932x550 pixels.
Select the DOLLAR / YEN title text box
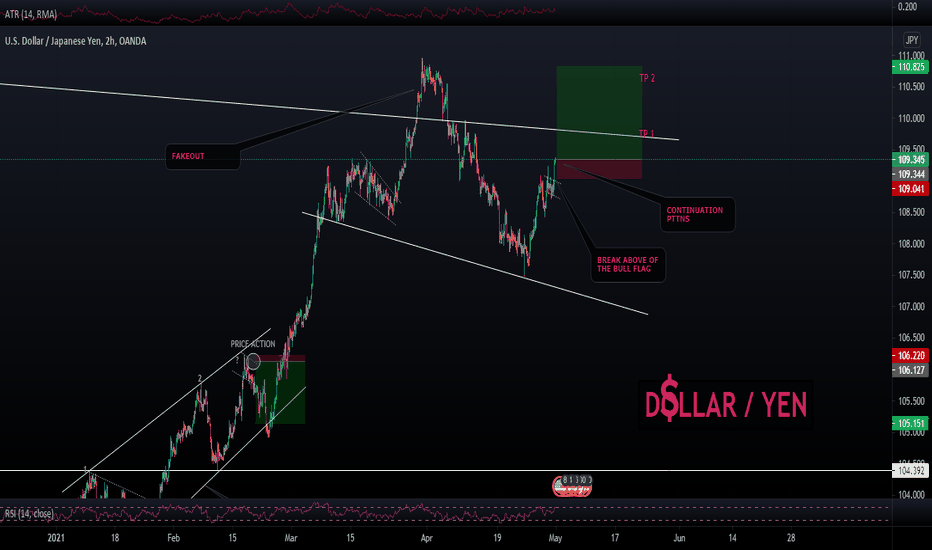coord(726,404)
